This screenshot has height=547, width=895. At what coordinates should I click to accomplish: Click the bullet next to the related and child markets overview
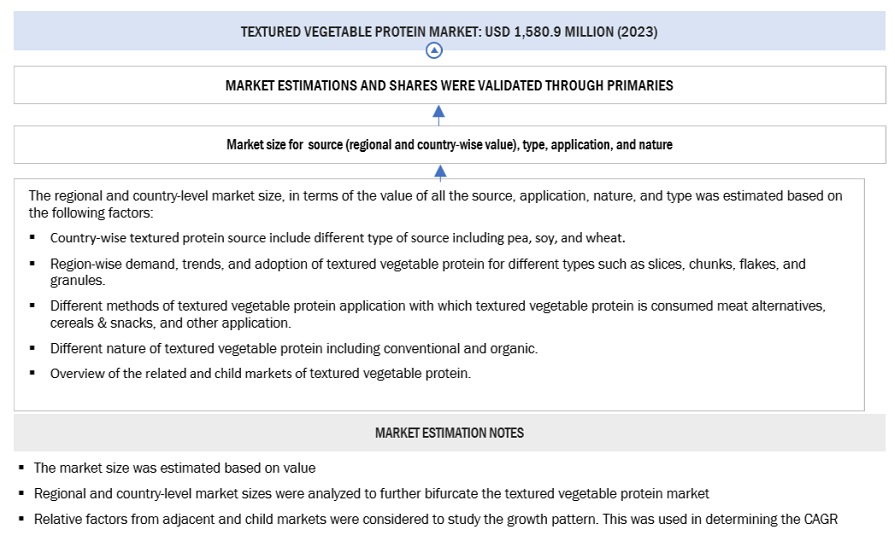[32, 373]
